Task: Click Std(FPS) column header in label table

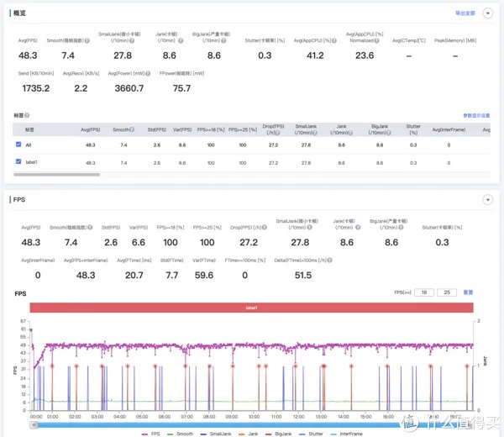Action: tap(157, 129)
